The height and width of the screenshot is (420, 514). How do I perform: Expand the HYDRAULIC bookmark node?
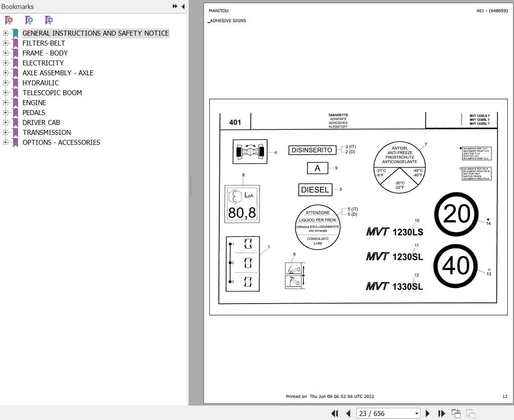point(5,83)
